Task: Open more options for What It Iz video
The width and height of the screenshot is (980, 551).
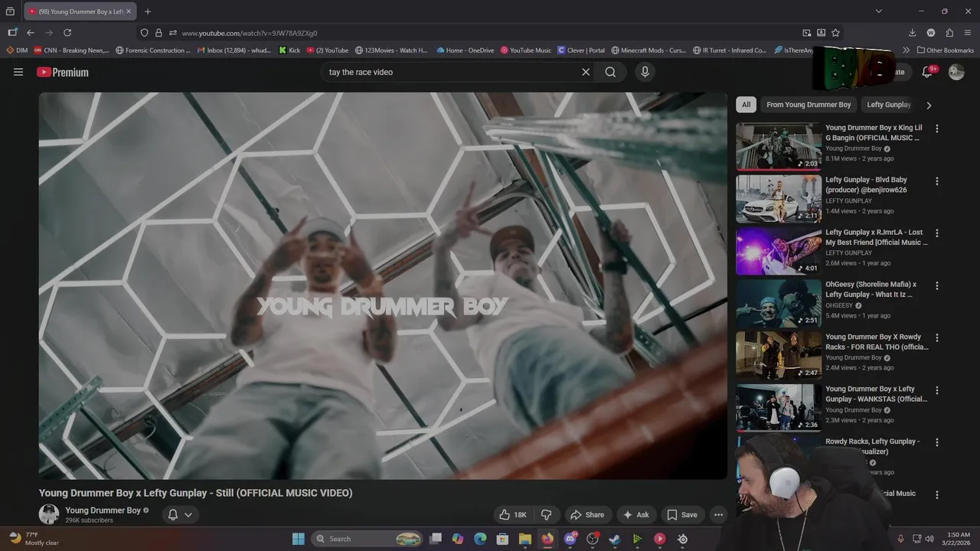Action: (x=936, y=285)
